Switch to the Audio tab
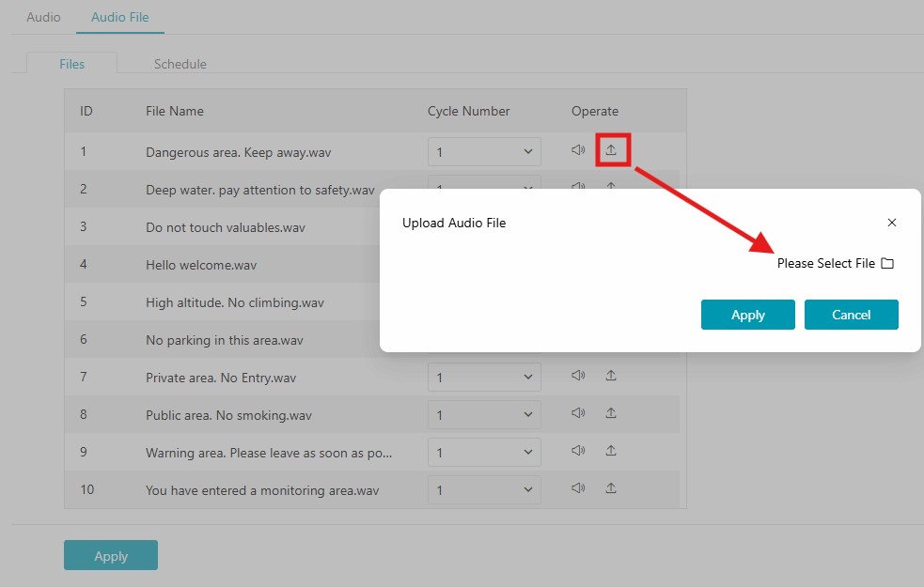 pos(43,17)
